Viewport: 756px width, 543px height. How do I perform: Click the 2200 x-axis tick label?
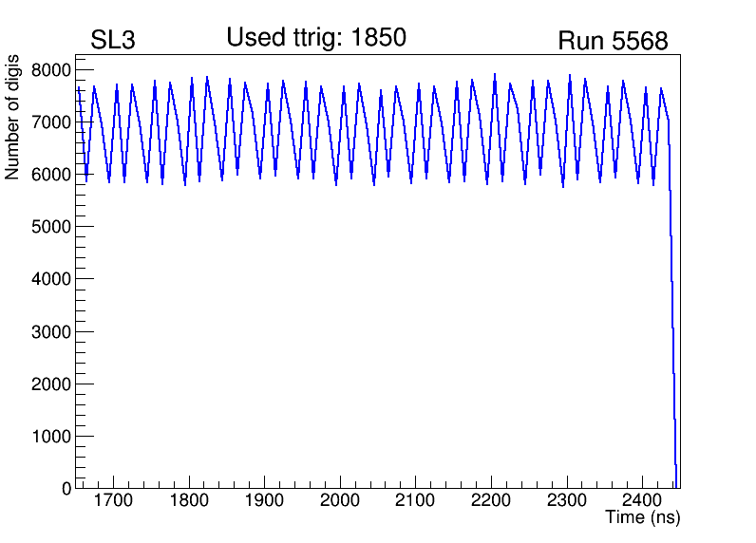[x=491, y=501]
